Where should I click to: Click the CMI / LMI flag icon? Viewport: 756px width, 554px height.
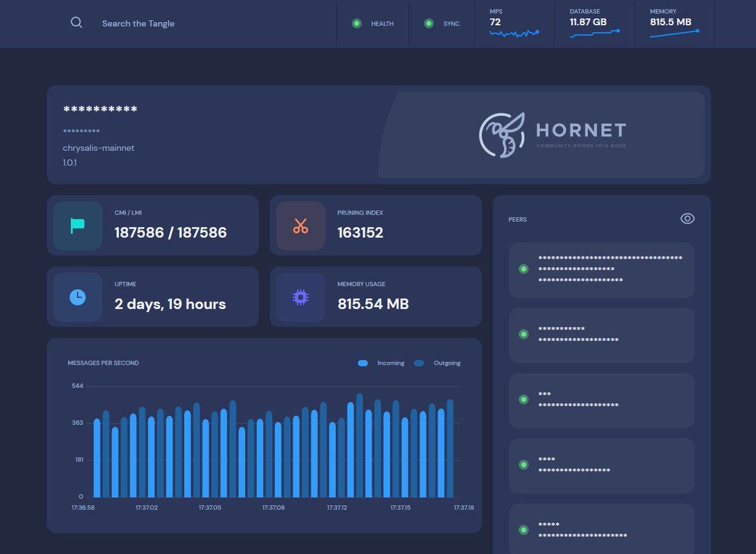tap(77, 225)
